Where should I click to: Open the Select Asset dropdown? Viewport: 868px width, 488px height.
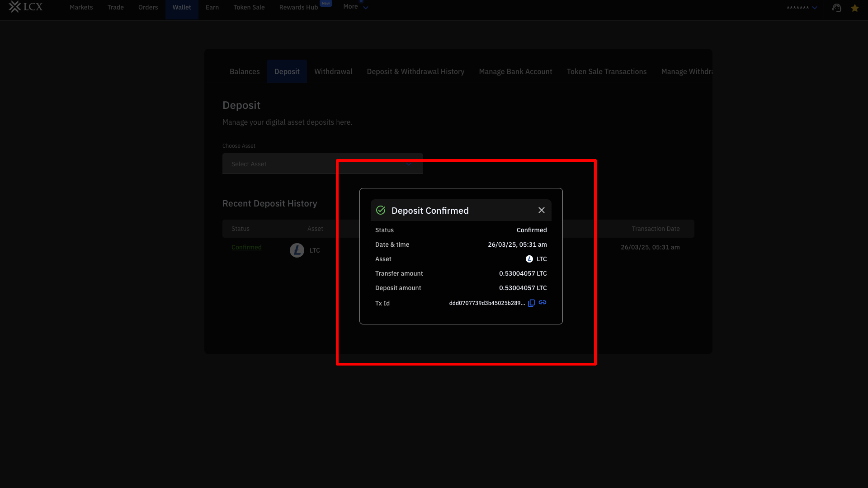tap(323, 164)
